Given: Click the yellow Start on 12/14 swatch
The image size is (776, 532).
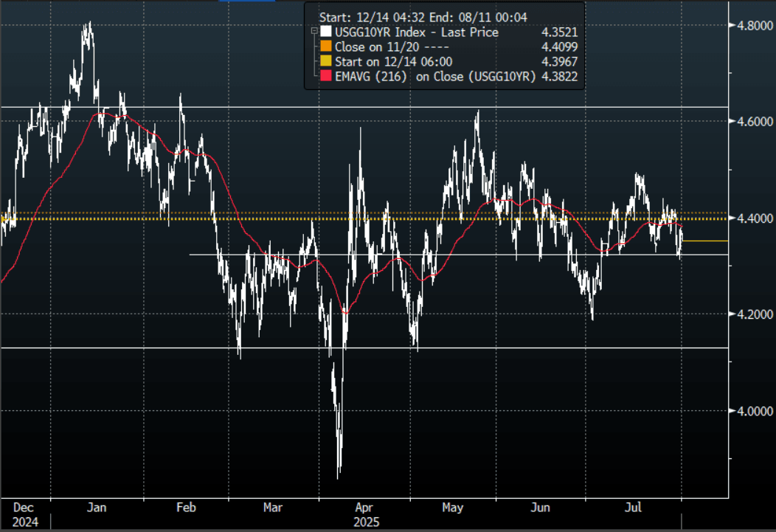Looking at the screenshot, I should click(326, 61).
